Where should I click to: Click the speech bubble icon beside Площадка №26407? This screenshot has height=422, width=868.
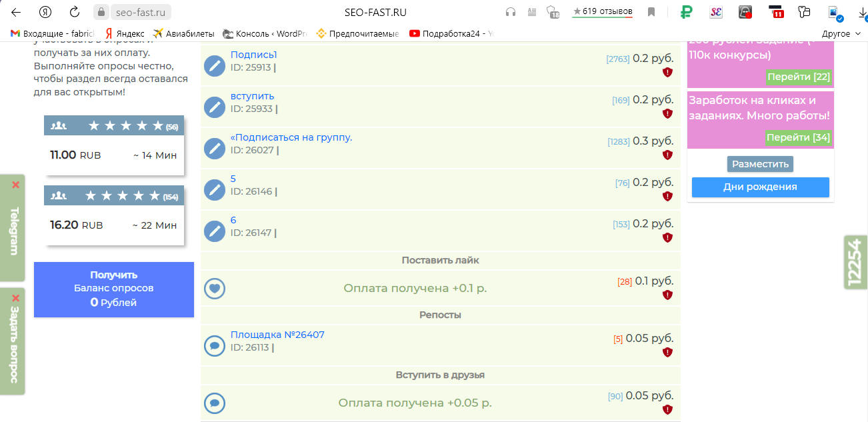(x=215, y=346)
